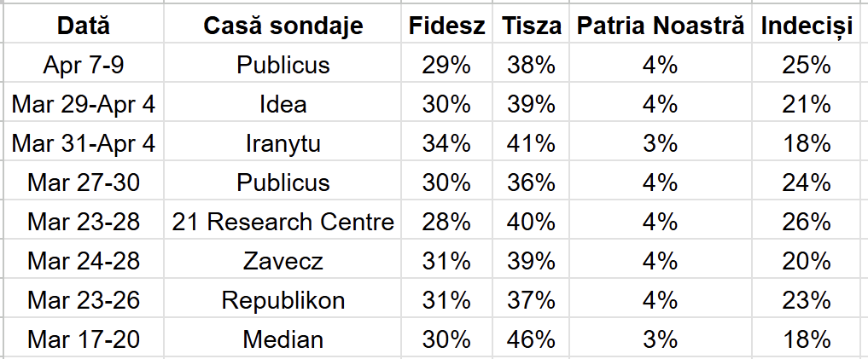This screenshot has width=868, height=359.
Task: Select the '21 Research Centre' cell
Action: tap(283, 222)
